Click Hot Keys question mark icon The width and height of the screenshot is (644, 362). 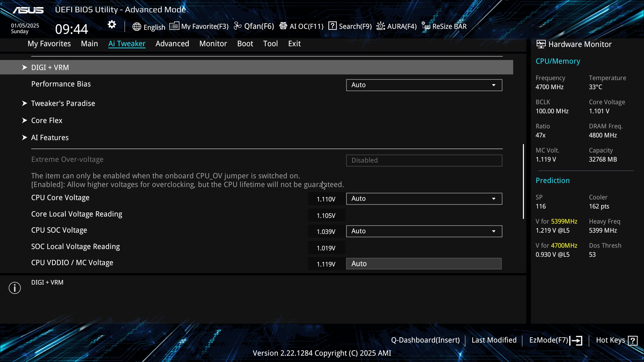point(633,341)
